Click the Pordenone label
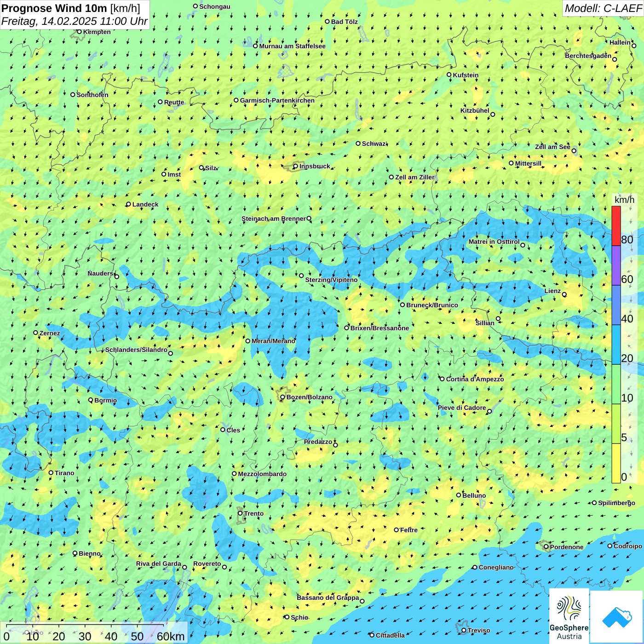The height and width of the screenshot is (644, 644). [x=567, y=547]
